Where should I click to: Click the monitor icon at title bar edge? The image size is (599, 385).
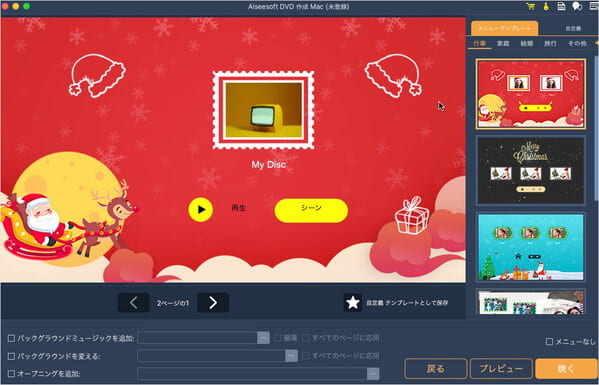pyautogui.click(x=594, y=6)
